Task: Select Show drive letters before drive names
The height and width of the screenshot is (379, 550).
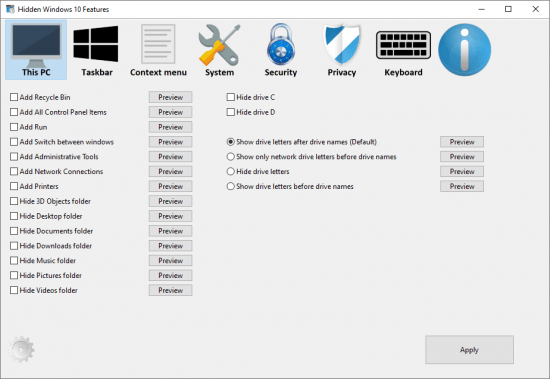Action: 230,186
